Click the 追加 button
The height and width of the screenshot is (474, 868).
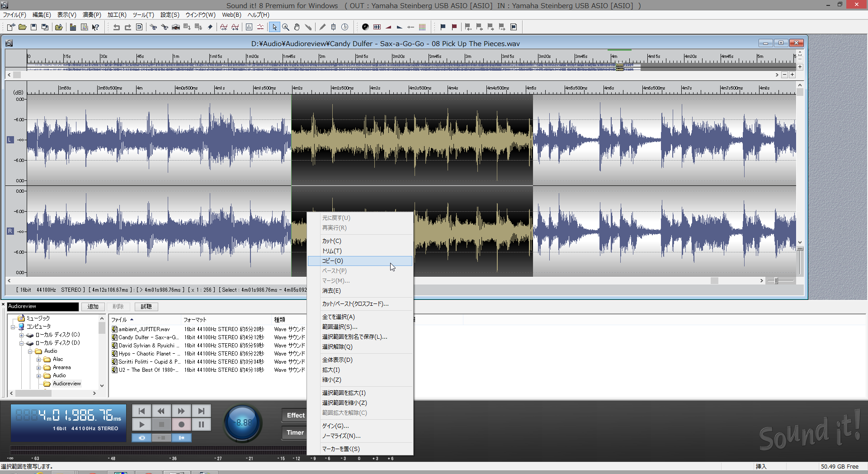[x=93, y=307]
